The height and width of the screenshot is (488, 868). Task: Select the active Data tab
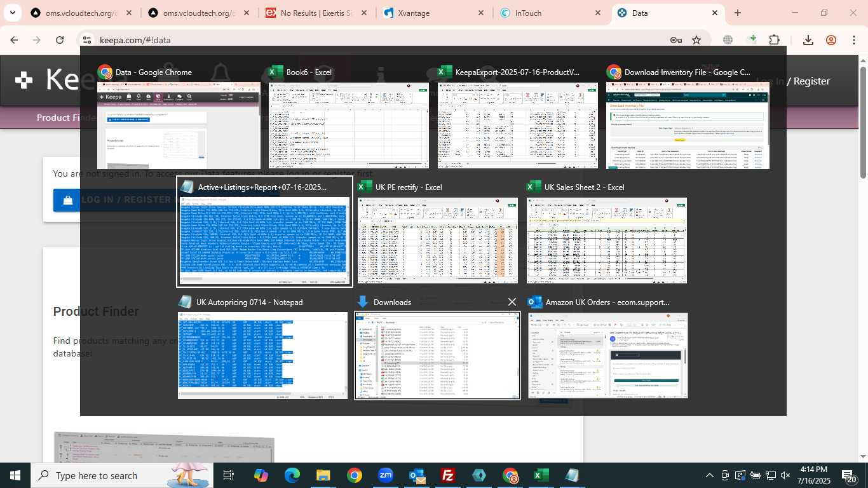667,13
